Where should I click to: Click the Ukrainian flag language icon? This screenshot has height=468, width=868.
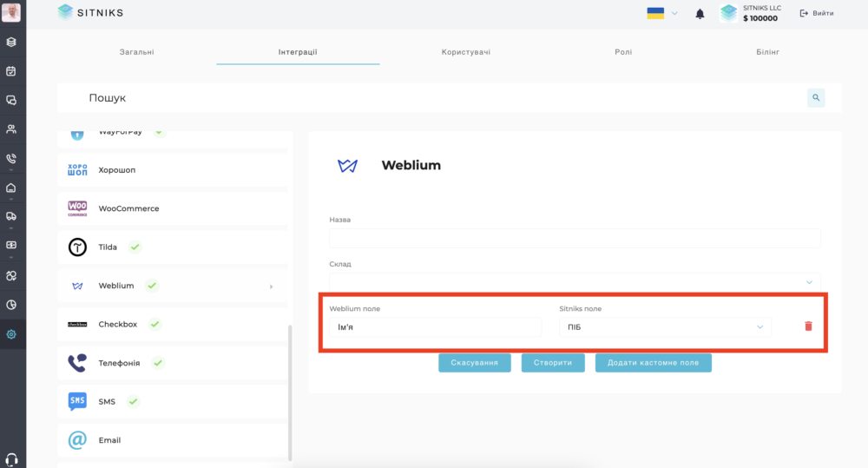[655, 13]
